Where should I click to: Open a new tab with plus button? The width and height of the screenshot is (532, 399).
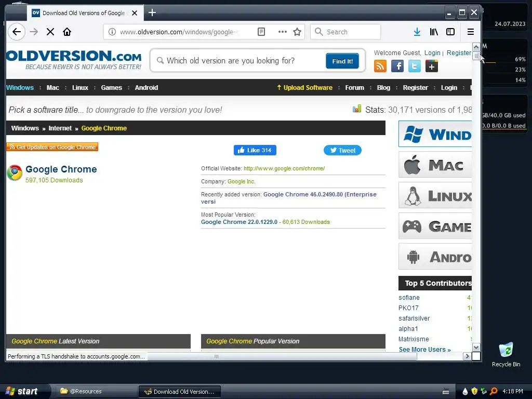tap(152, 13)
